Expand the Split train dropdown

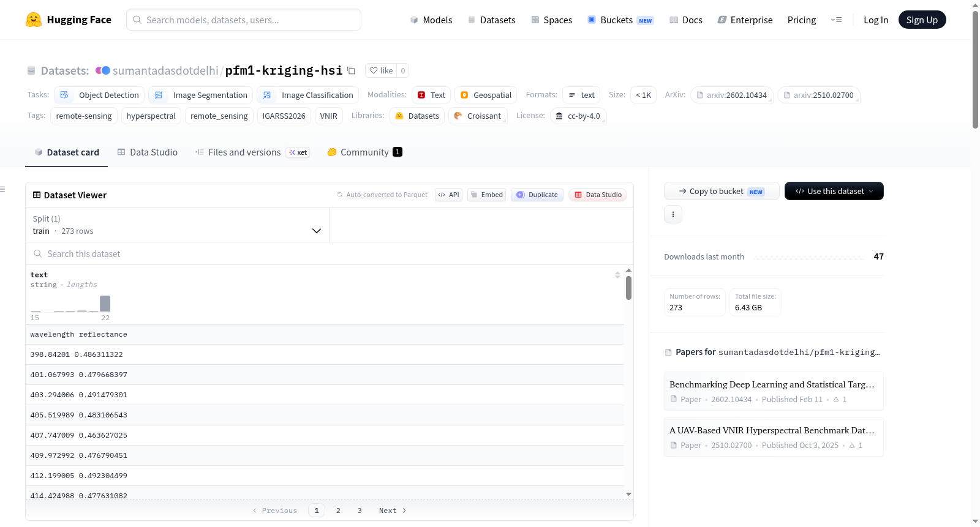(177, 225)
